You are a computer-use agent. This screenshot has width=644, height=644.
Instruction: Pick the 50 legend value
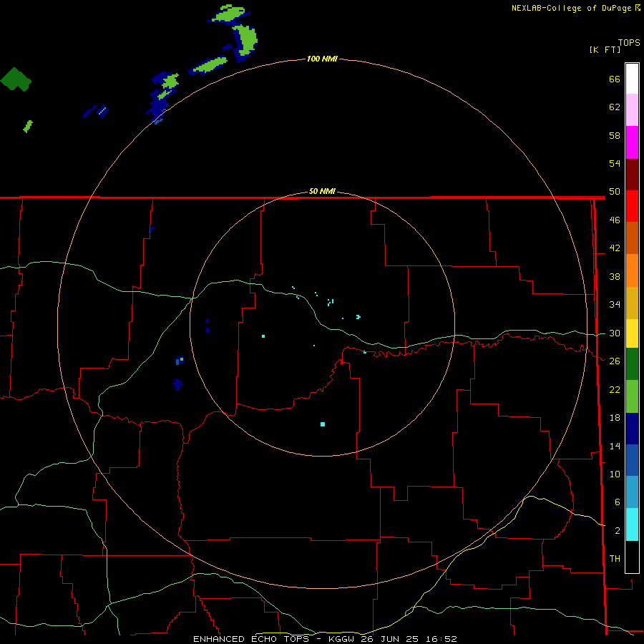click(615, 192)
